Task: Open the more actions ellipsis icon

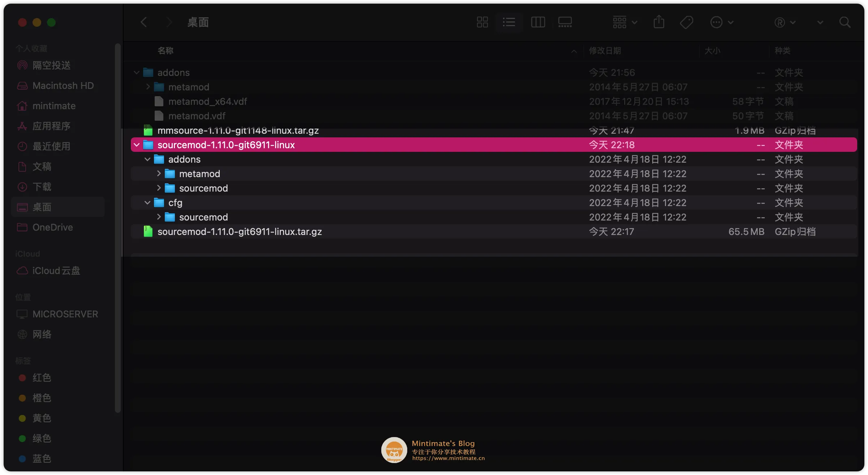Action: pyautogui.click(x=716, y=22)
